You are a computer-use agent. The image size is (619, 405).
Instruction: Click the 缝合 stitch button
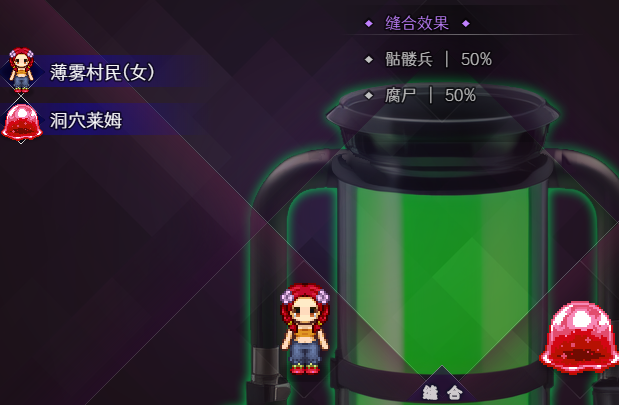point(442,392)
